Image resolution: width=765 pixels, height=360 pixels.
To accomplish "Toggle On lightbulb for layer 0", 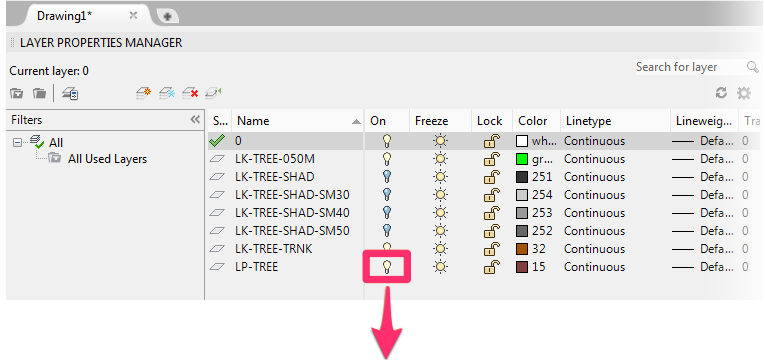I will [387, 141].
